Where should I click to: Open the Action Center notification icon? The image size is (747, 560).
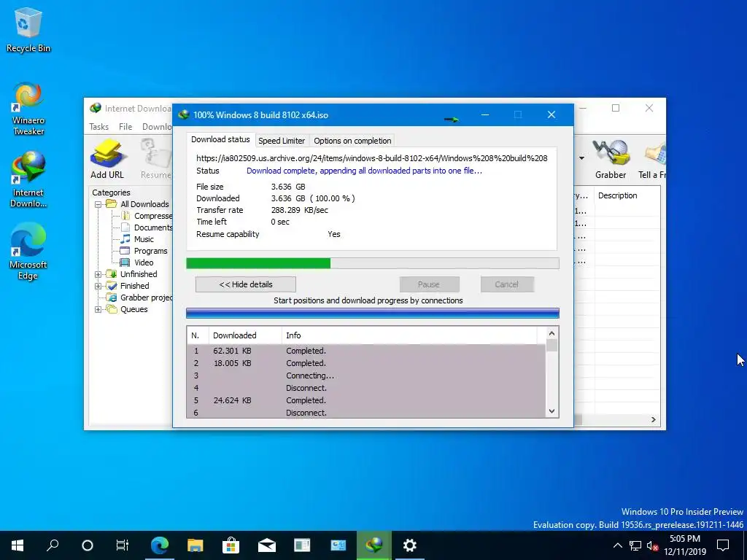(723, 545)
